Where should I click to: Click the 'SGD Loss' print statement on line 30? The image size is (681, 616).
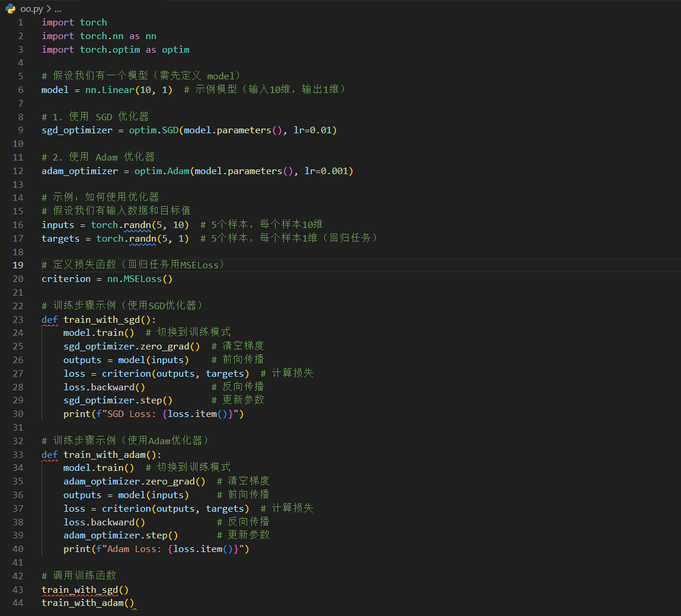[x=154, y=414]
